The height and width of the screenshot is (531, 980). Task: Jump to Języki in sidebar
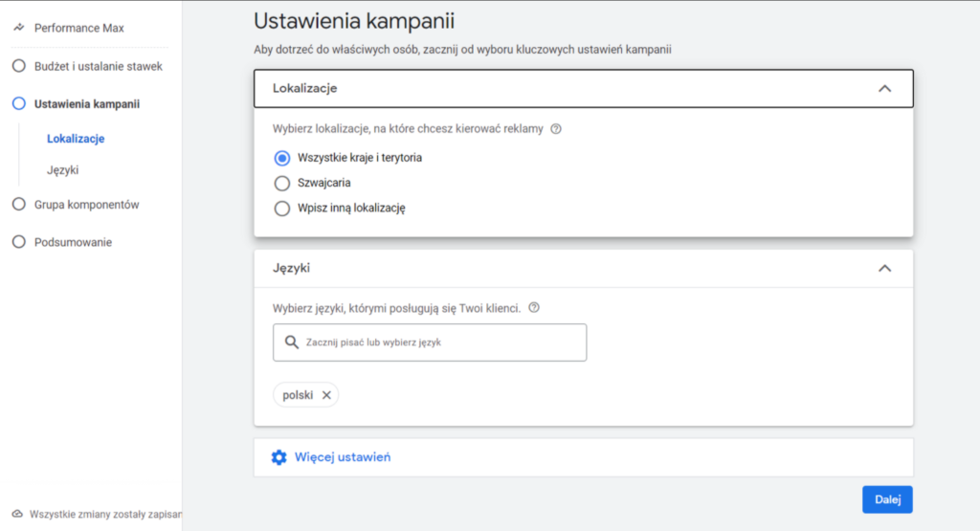pyautogui.click(x=62, y=170)
